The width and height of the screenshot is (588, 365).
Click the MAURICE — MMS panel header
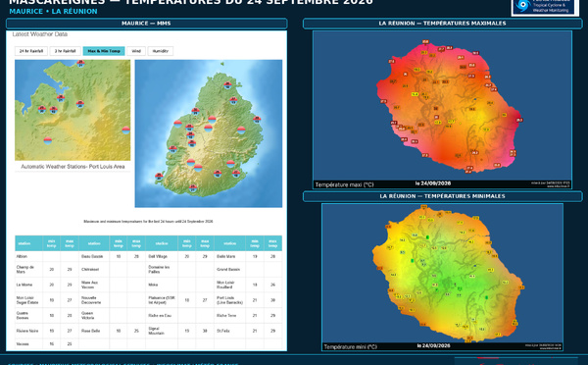tap(146, 24)
